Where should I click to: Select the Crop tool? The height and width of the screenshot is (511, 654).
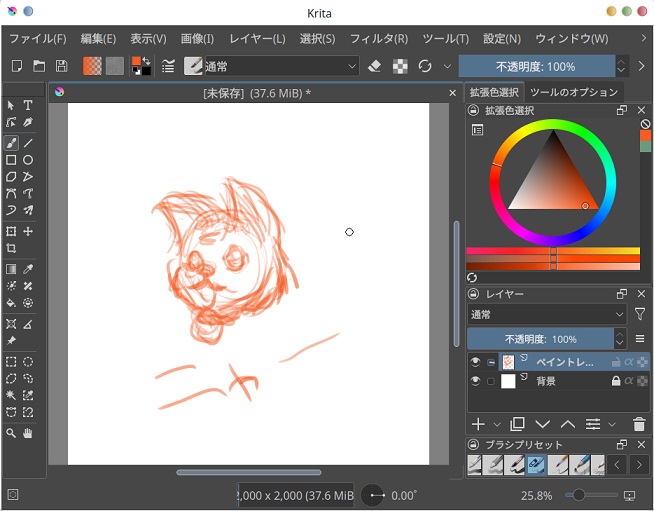tap(11, 248)
